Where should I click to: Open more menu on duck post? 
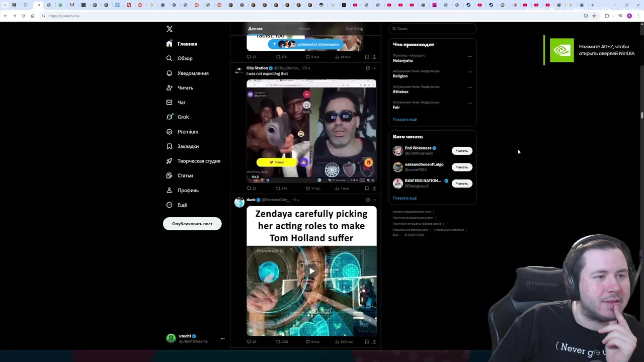(x=374, y=200)
